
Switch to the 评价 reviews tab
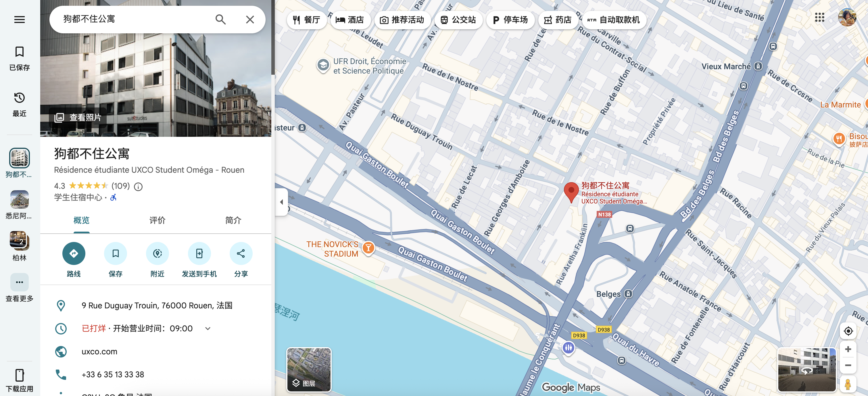click(x=157, y=220)
